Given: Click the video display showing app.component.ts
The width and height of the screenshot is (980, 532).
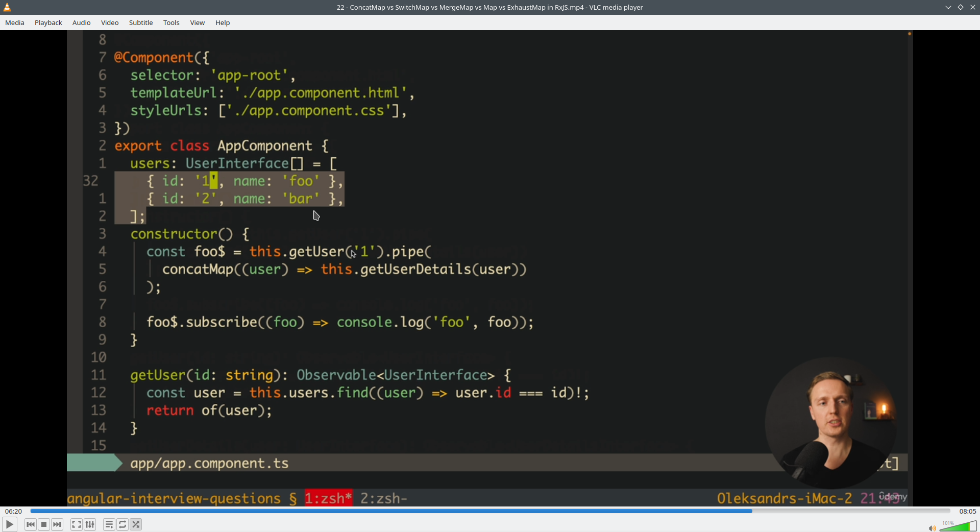Looking at the screenshot, I should click(x=490, y=268).
